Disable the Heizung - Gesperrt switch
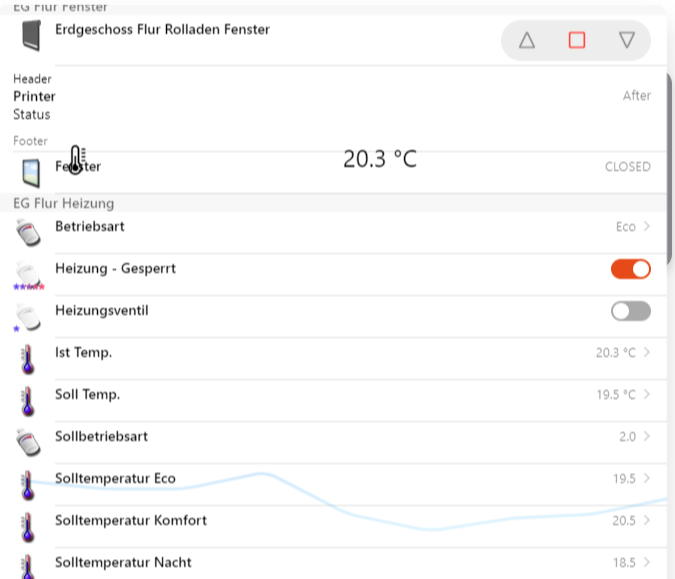Viewport: 675px width, 579px height. [x=630, y=269]
